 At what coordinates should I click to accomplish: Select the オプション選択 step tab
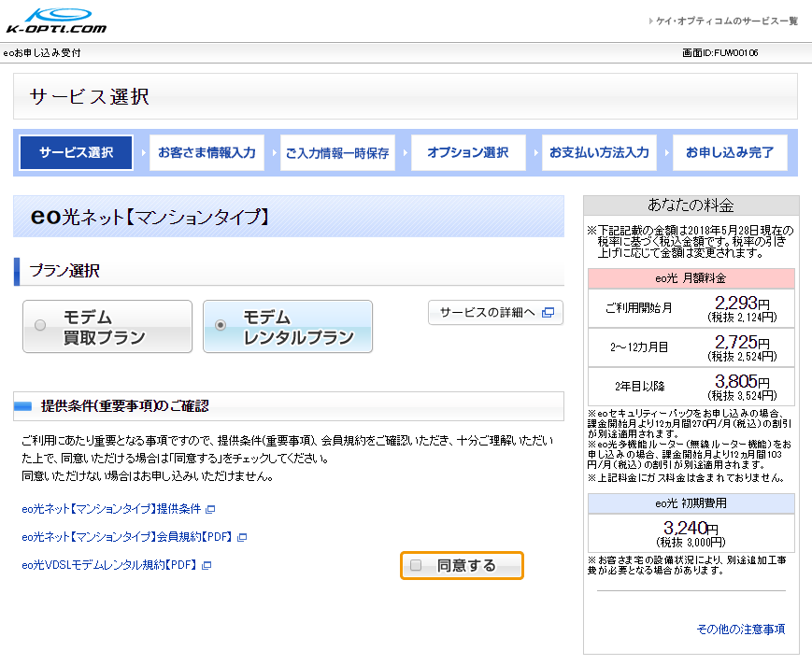point(468,152)
